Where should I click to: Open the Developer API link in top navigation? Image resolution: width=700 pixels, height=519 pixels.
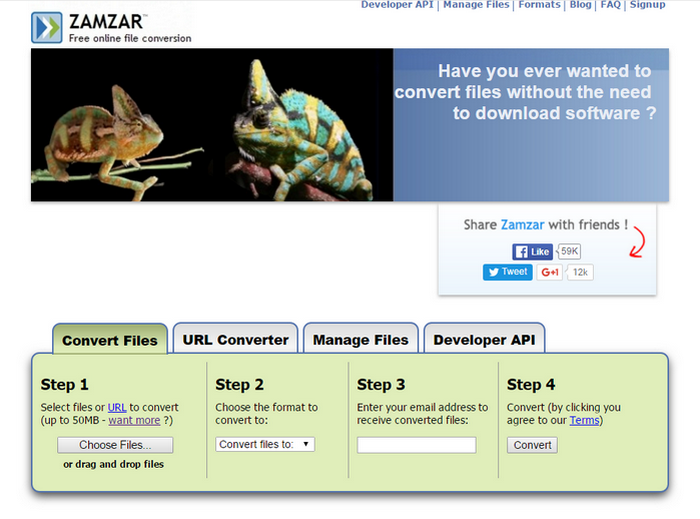[397, 4]
